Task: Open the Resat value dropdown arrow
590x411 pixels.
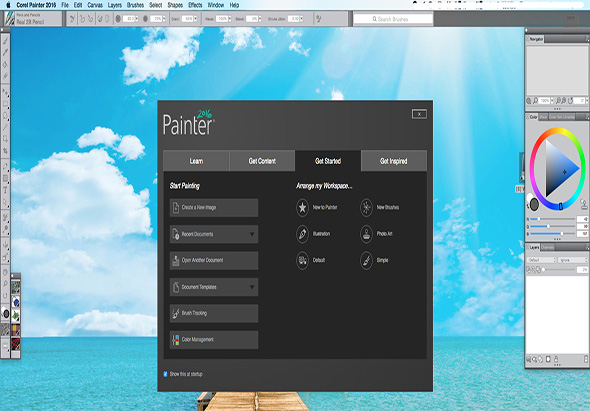Action: (230, 18)
